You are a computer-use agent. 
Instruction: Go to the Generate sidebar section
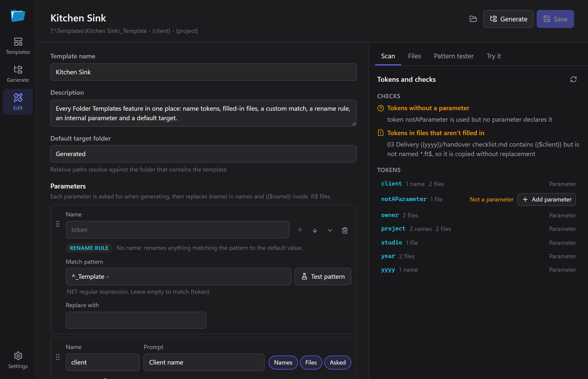18,74
